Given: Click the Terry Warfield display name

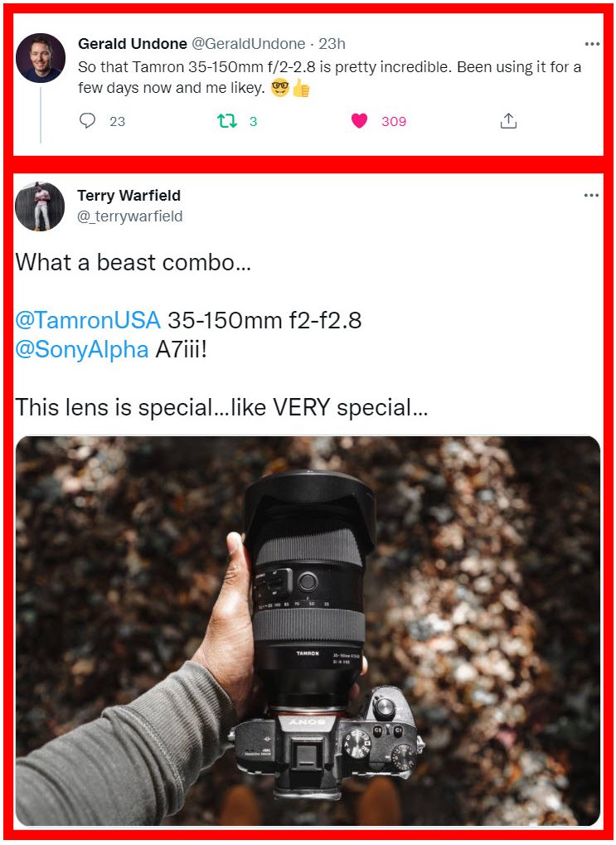Looking at the screenshot, I should tap(129, 196).
